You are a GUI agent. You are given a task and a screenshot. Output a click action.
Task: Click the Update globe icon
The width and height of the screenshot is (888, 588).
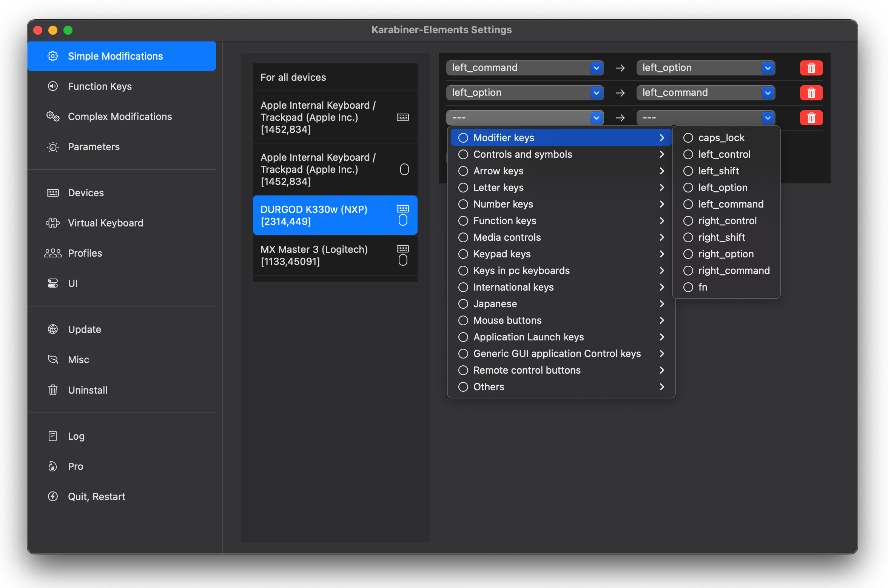[x=53, y=329]
